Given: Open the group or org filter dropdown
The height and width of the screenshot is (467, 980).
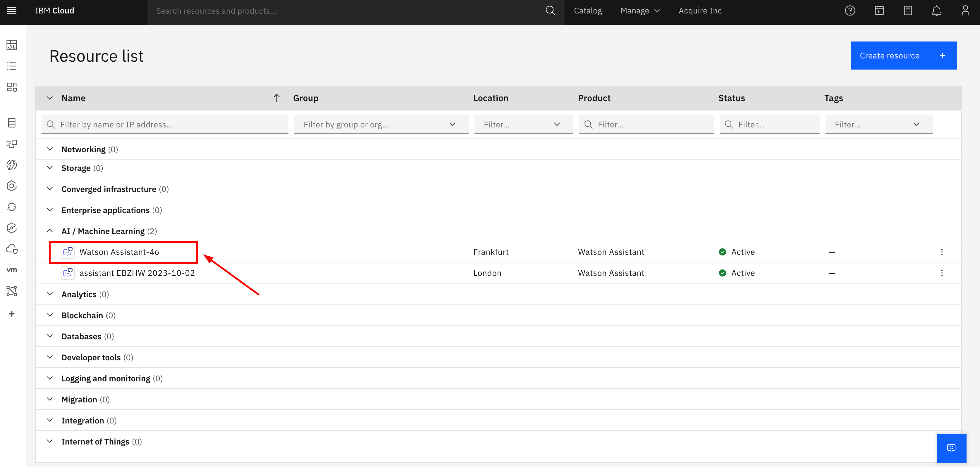Looking at the screenshot, I should 381,124.
